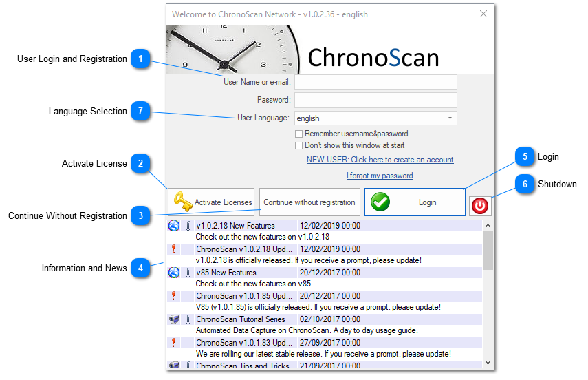Click 'Check out the new features on v1.0.2.18' text

point(263,237)
